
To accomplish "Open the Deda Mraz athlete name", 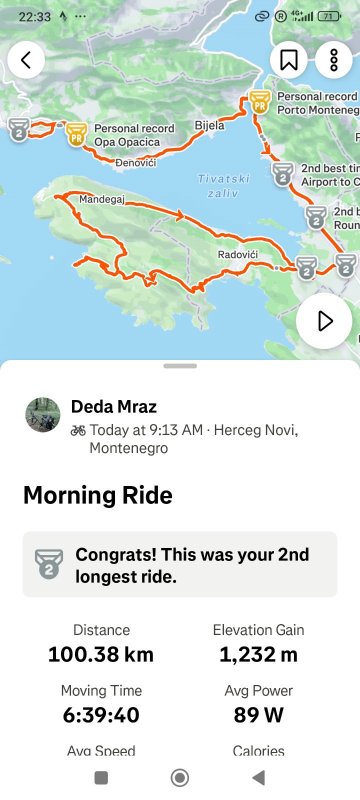I will point(114,407).
